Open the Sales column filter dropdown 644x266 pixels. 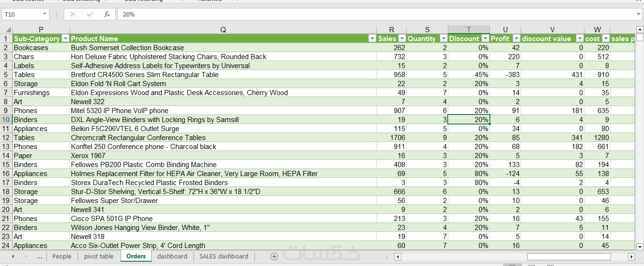pos(402,39)
